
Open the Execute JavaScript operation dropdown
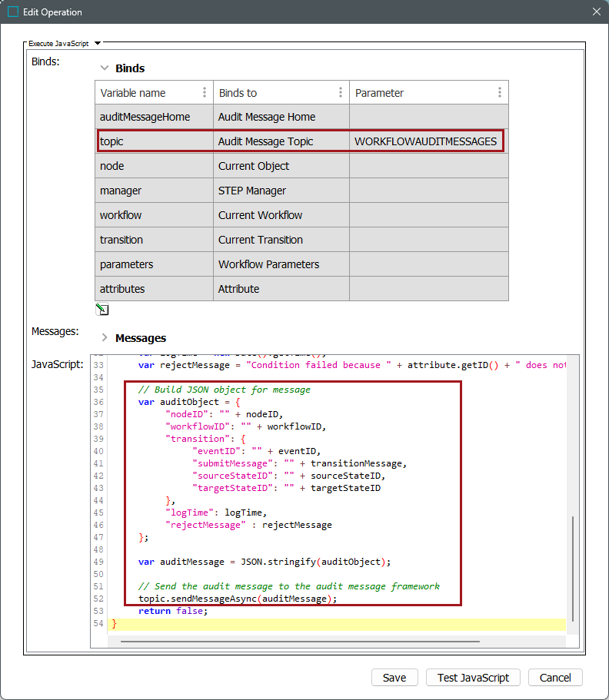point(98,44)
